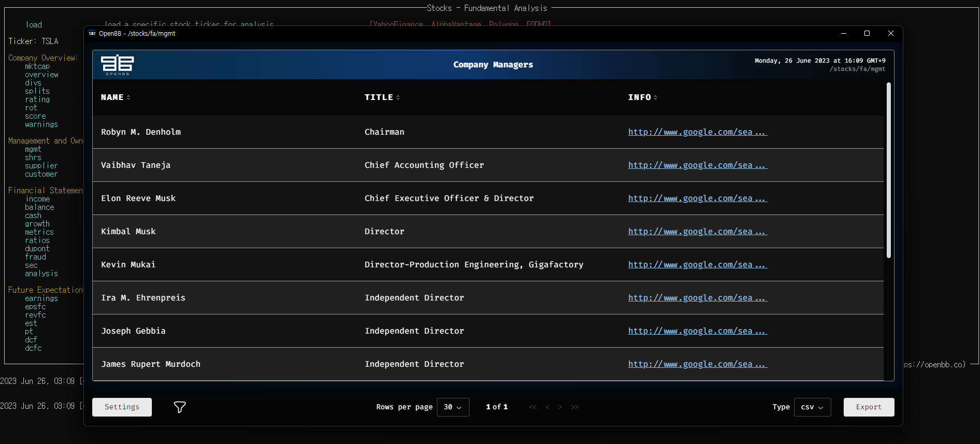Click the OpenBB window title bar icon
Viewport: 980px width, 444px height.
tap(92, 33)
